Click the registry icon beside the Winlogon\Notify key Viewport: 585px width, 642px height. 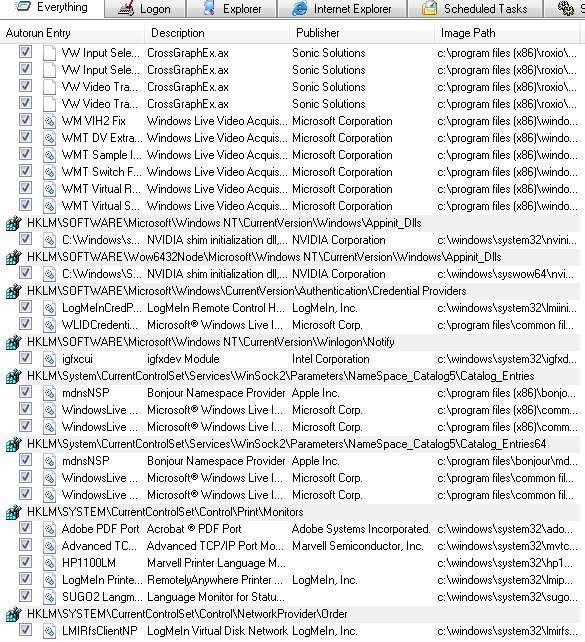[14, 342]
